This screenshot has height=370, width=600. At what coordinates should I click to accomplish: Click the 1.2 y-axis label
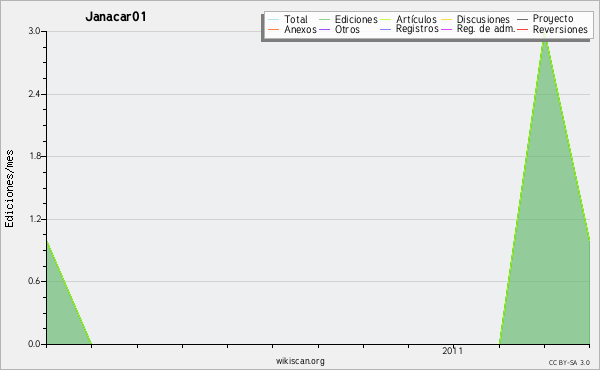pyautogui.click(x=34, y=219)
